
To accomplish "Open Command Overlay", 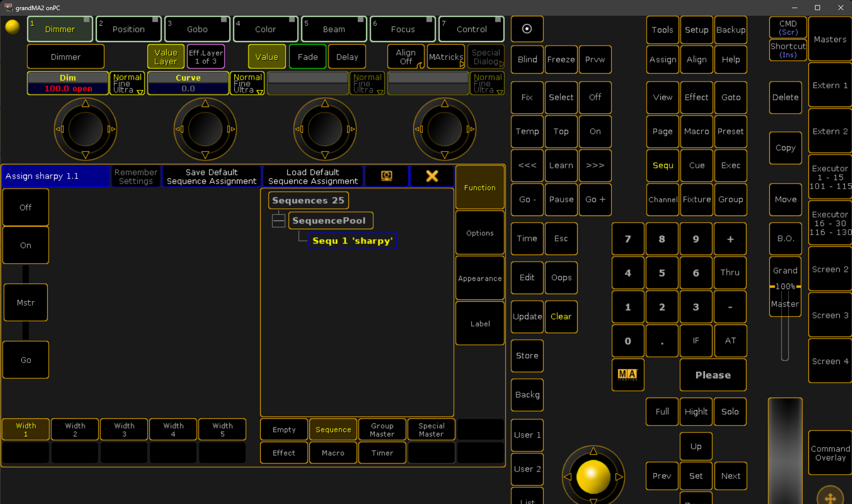I will point(830,453).
